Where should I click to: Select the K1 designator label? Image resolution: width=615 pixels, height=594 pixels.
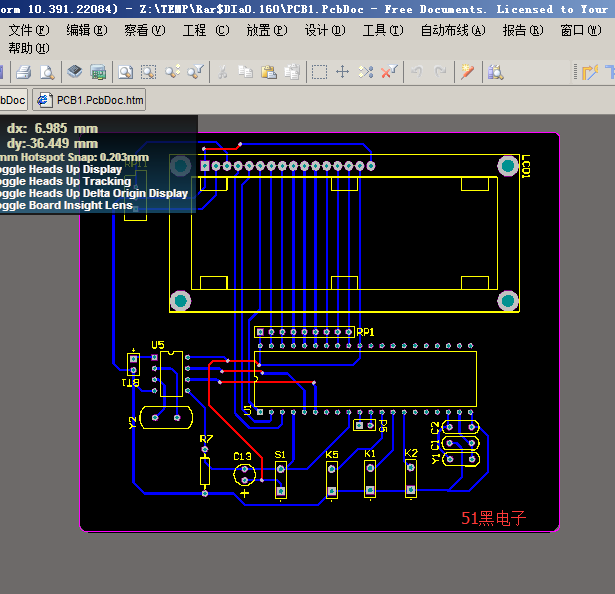click(369, 454)
